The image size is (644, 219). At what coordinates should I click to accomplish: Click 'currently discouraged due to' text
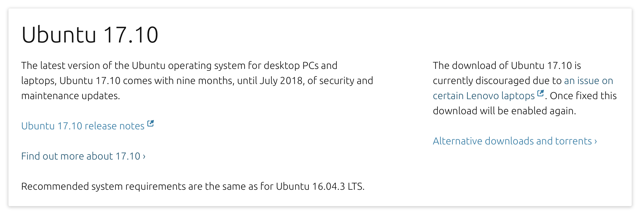click(497, 81)
